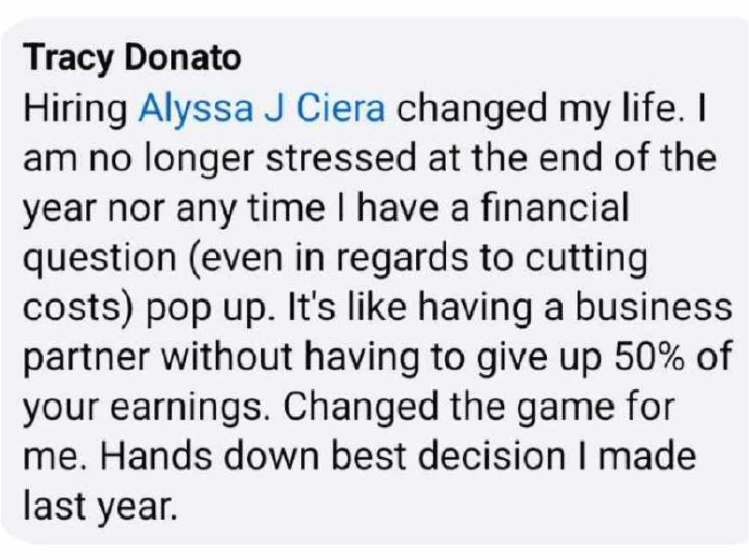Click the "50%" figure in the comment
This screenshot has width=749, height=560.
(x=642, y=359)
